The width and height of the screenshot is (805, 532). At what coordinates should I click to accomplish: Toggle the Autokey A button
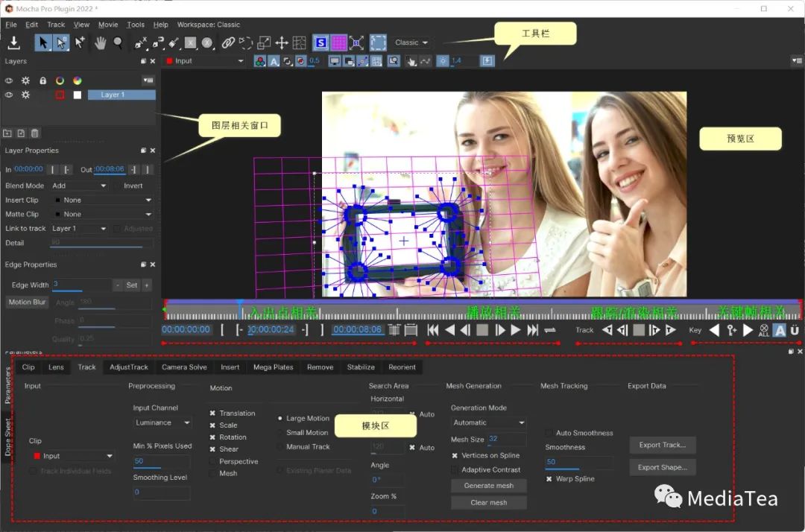[x=780, y=330]
